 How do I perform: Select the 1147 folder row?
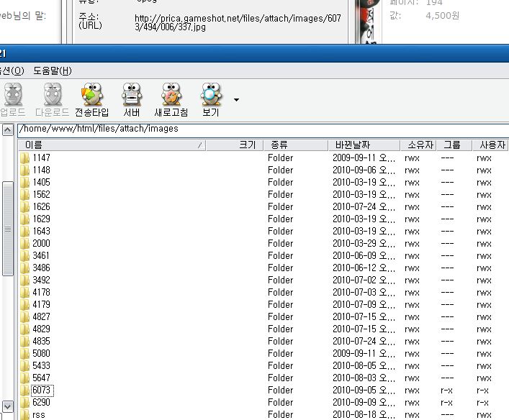[x=41, y=157]
